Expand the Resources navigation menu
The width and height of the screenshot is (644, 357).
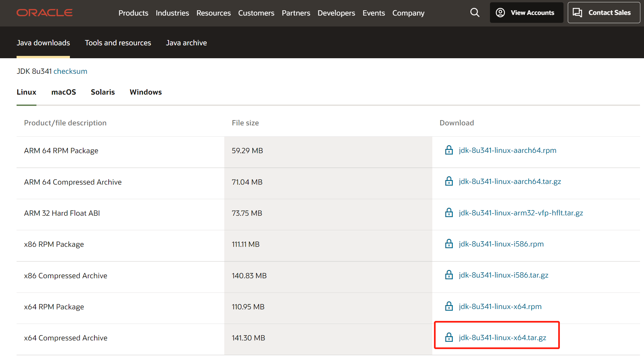pyautogui.click(x=213, y=13)
